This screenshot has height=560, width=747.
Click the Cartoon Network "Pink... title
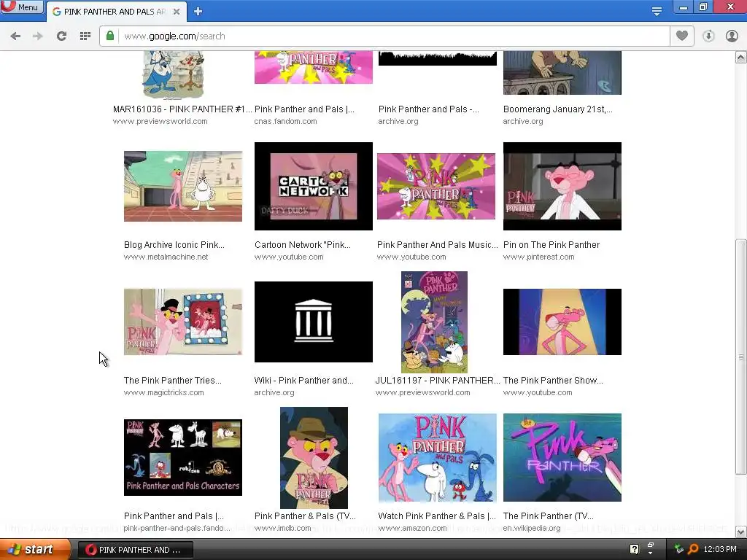point(303,245)
